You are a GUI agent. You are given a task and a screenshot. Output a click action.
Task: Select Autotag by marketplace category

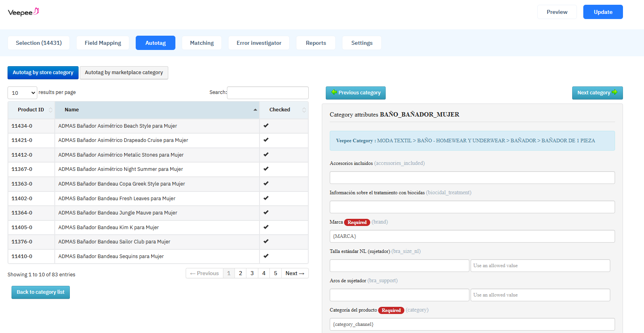(x=124, y=73)
